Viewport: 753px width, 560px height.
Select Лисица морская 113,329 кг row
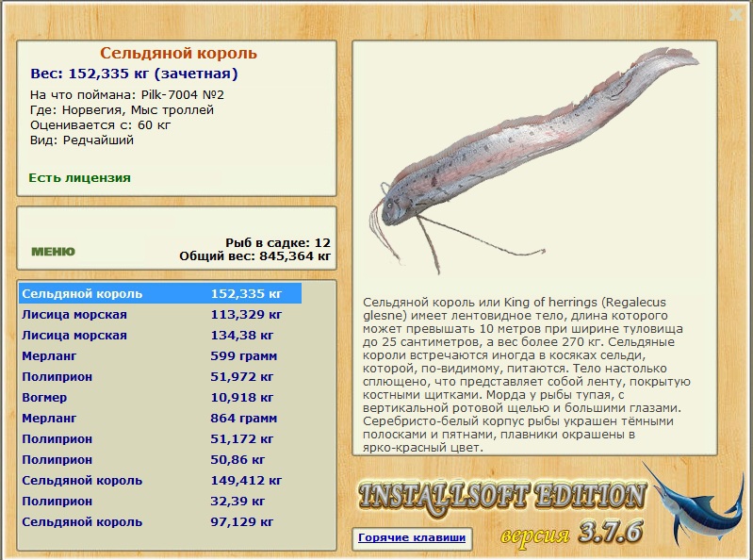coord(160,315)
